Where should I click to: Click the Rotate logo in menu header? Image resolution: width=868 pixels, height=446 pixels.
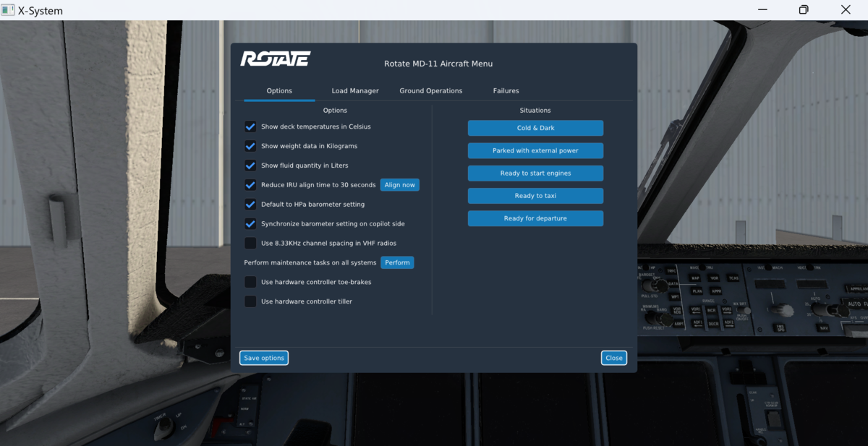276,59
